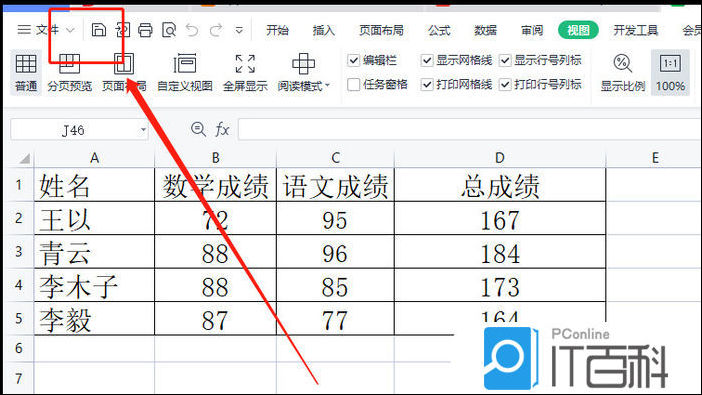Open Print Preview icon

pos(169,30)
